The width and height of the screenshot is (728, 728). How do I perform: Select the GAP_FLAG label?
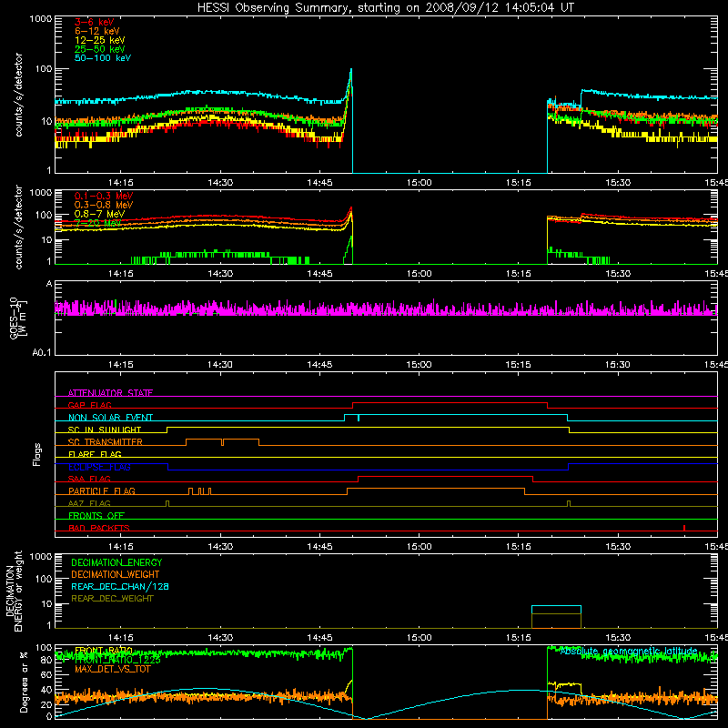click(x=89, y=405)
